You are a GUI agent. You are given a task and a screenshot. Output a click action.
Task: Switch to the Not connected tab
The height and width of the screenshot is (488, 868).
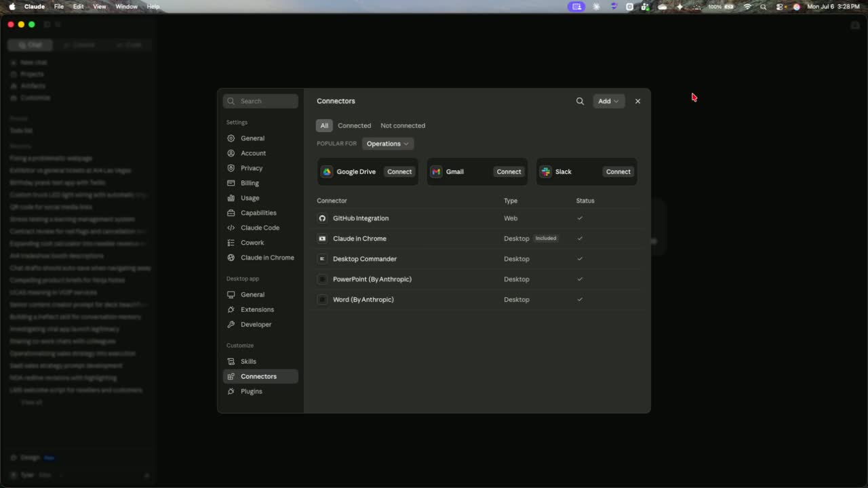click(x=403, y=125)
